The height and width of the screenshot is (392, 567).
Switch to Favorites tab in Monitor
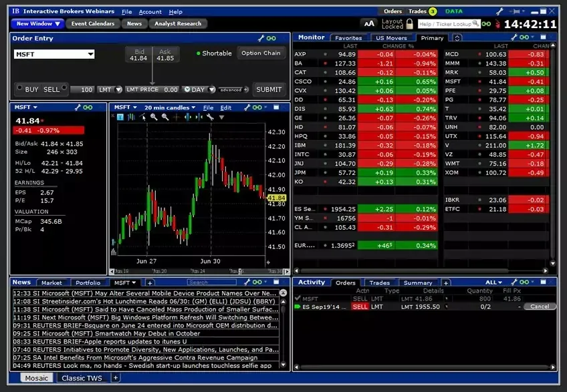coord(348,38)
